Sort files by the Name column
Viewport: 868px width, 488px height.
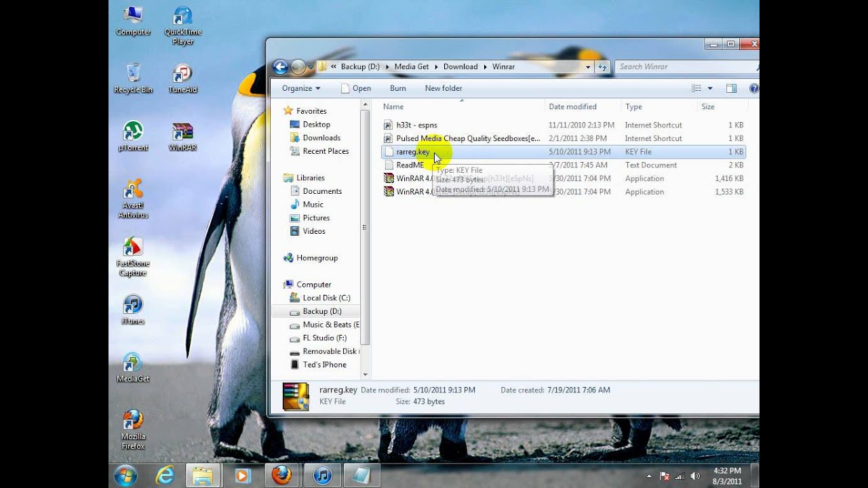462,106
